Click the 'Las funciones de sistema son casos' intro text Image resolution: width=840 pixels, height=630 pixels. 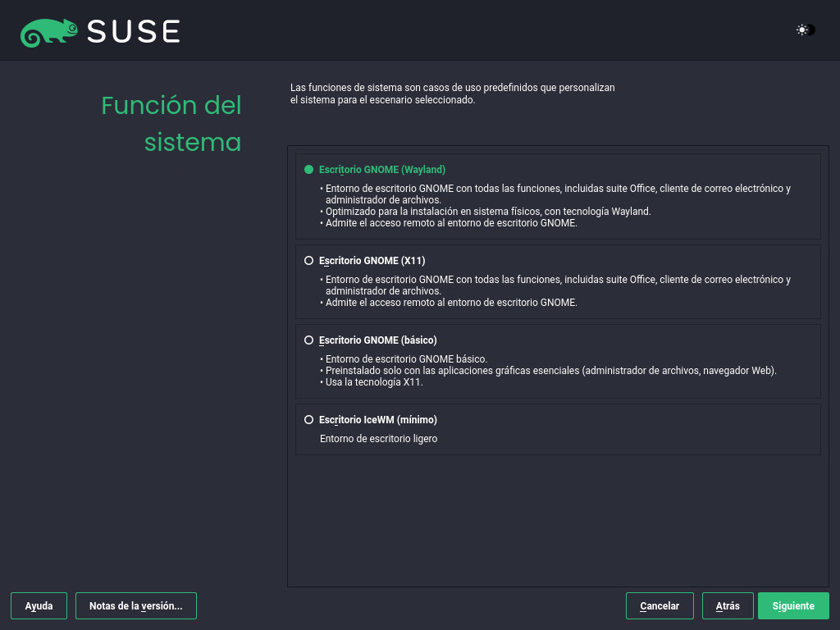point(452,94)
